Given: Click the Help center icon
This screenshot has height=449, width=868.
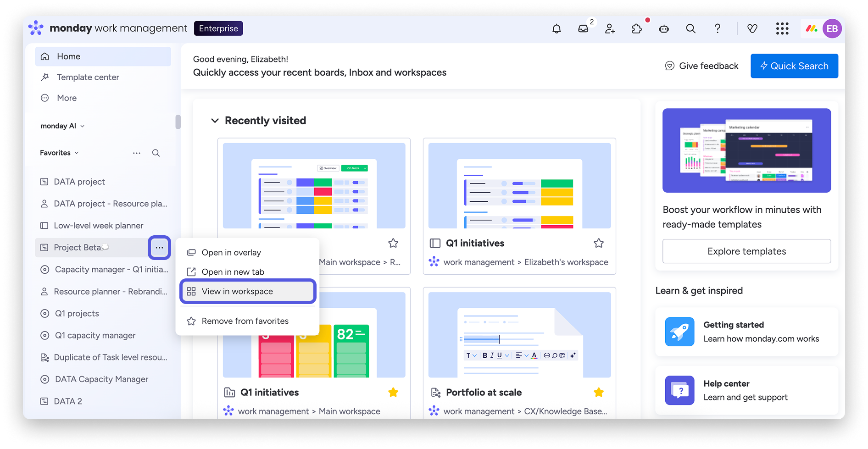Looking at the screenshot, I should pos(679,390).
